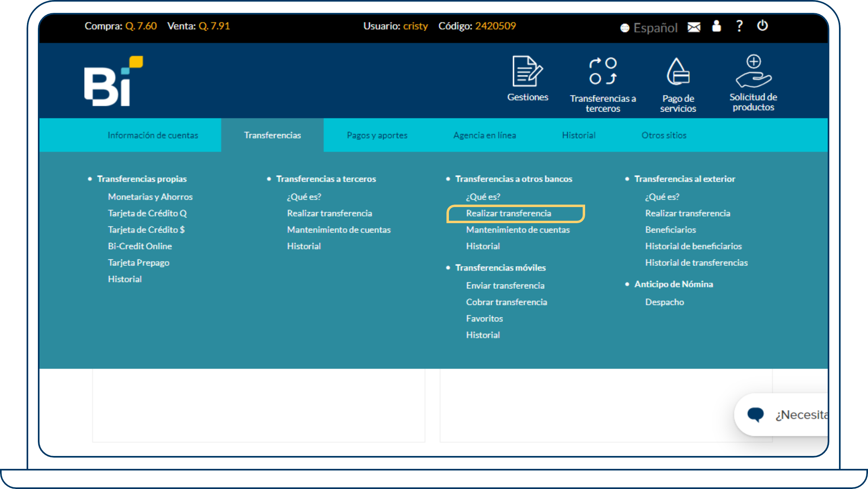Click Anticipo de Nómina heading
Viewport: 868px width, 489px height.
coord(674,284)
